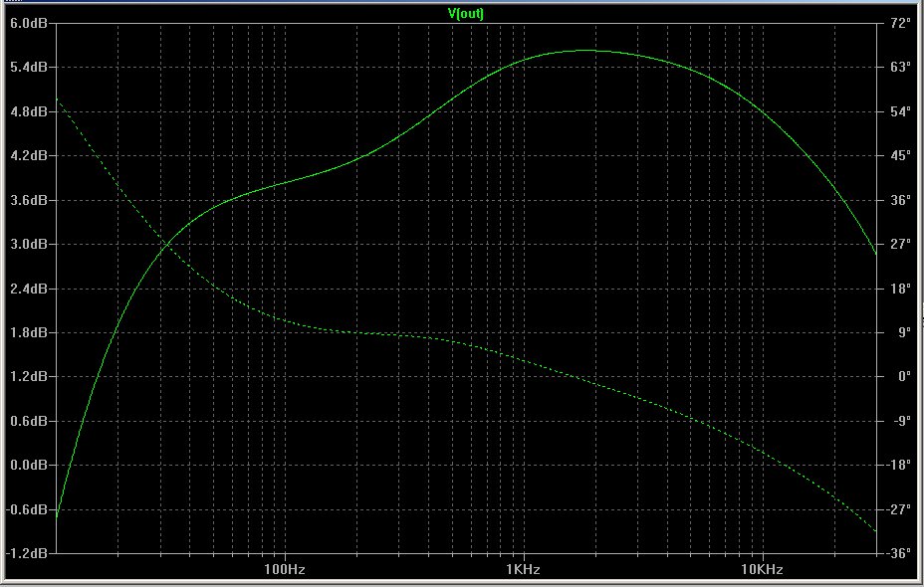924x587 pixels.
Task: Click the -36° phase axis label
Action: (x=900, y=553)
